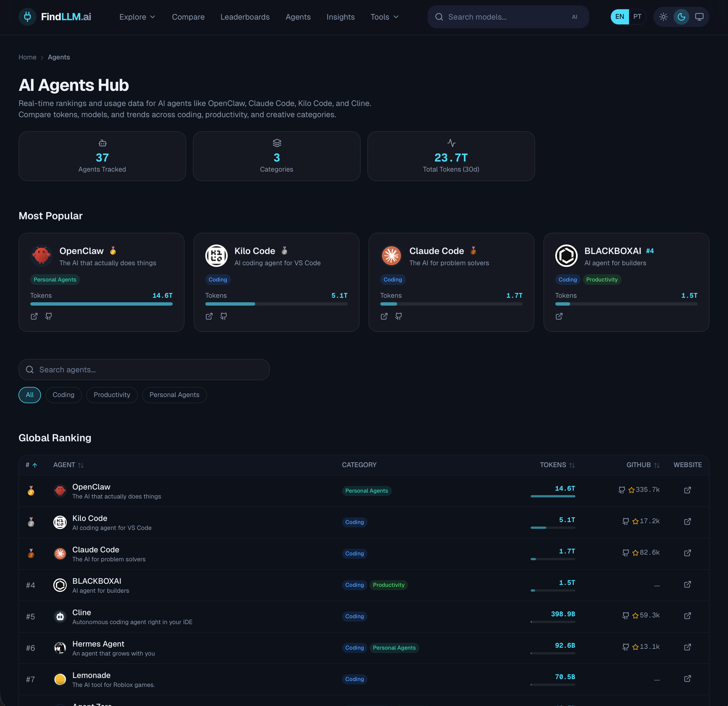Click GitHub icon in Hermes Agent row
This screenshot has width=728, height=706.
click(625, 647)
